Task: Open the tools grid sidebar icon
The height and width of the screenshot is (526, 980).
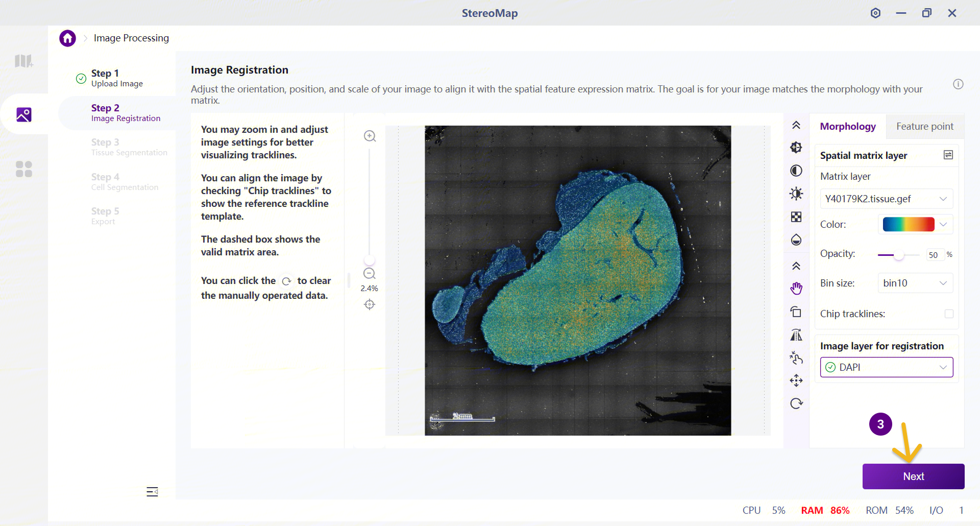Action: (x=24, y=169)
